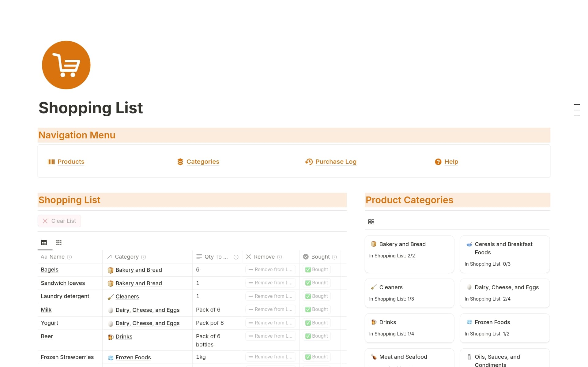
Task: Mark Yogurt as Bought
Action: point(317,323)
